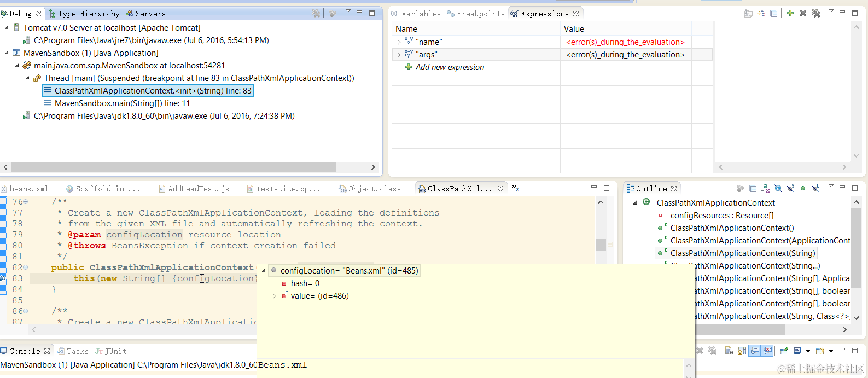Collapse MavenSandbox (1) Java Application node

pos(7,53)
